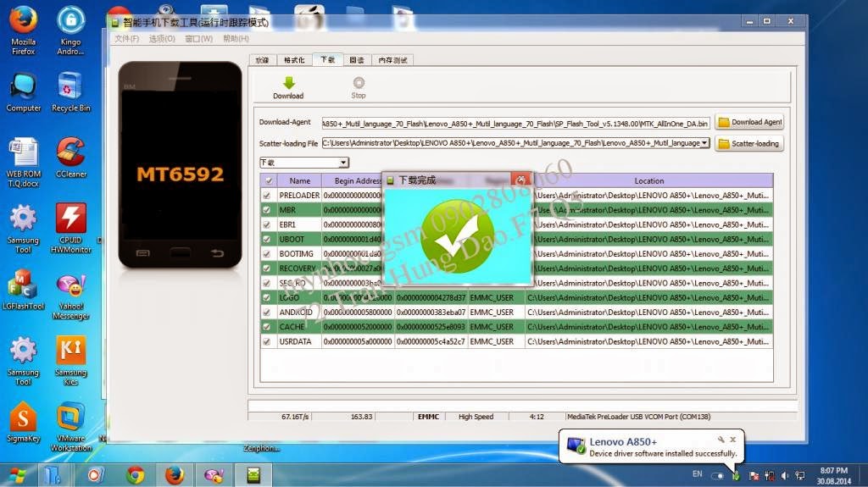Select the CACHE row name cell
This screenshot has height=487, width=868.
(x=299, y=327)
